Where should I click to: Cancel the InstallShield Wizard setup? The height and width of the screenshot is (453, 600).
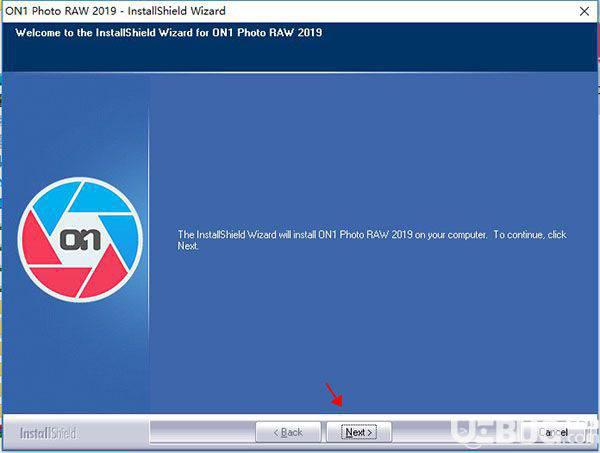(553, 432)
